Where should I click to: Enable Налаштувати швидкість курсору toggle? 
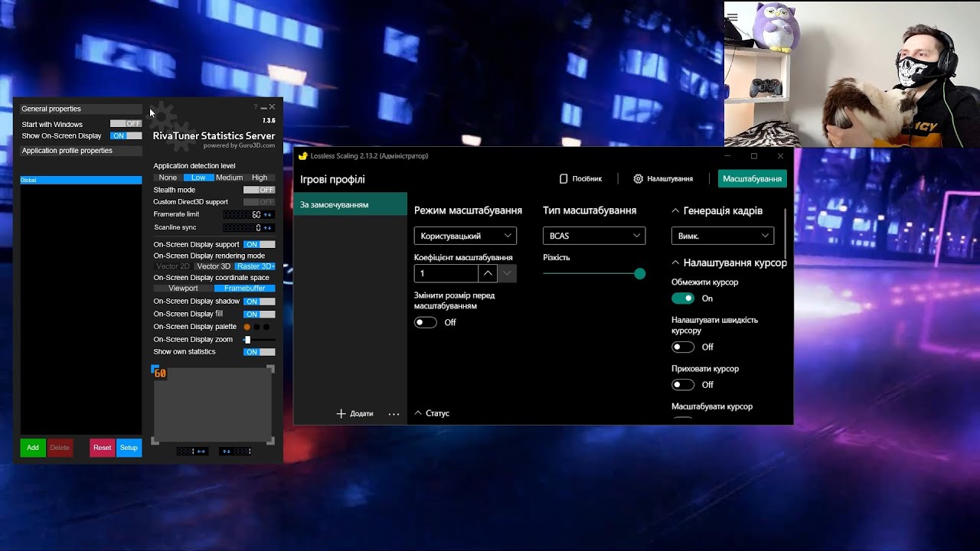tap(683, 347)
